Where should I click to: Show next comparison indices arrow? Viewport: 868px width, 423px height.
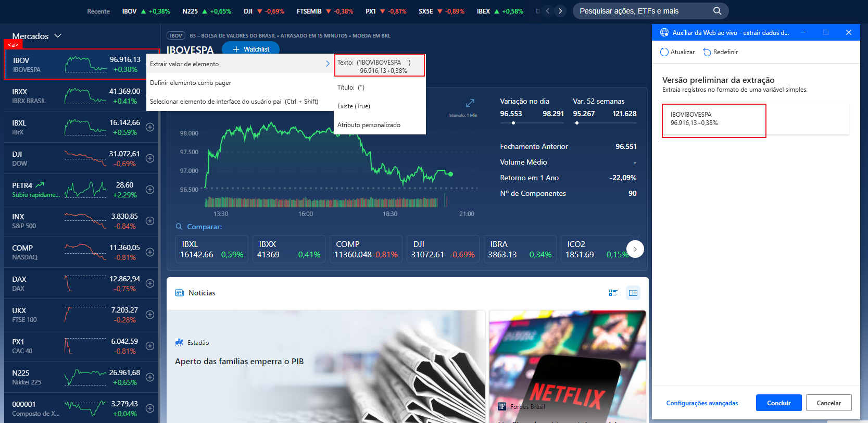pyautogui.click(x=635, y=249)
